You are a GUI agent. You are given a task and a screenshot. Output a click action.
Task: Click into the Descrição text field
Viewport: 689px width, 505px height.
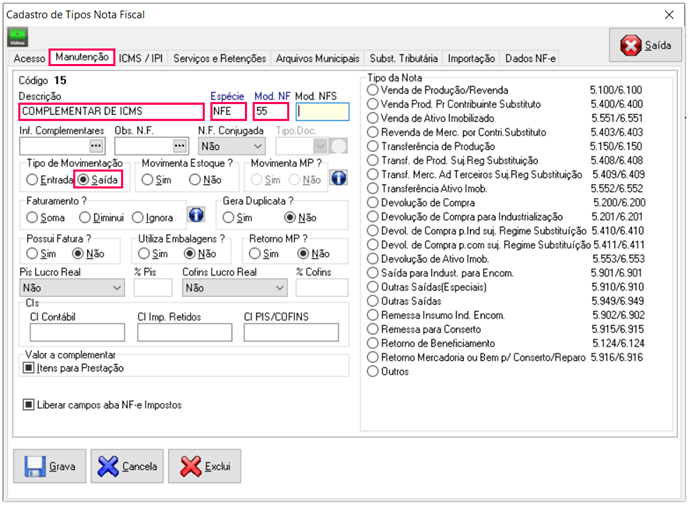coord(110,112)
